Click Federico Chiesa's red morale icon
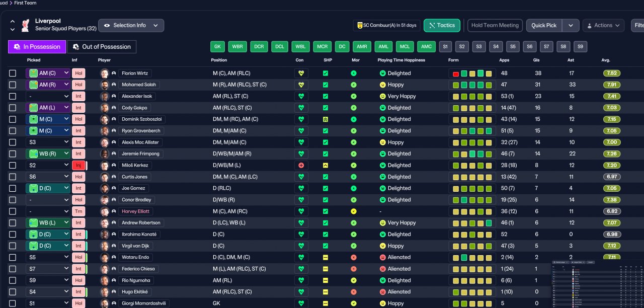Screen dimensions: 644x308 [x=354, y=269]
